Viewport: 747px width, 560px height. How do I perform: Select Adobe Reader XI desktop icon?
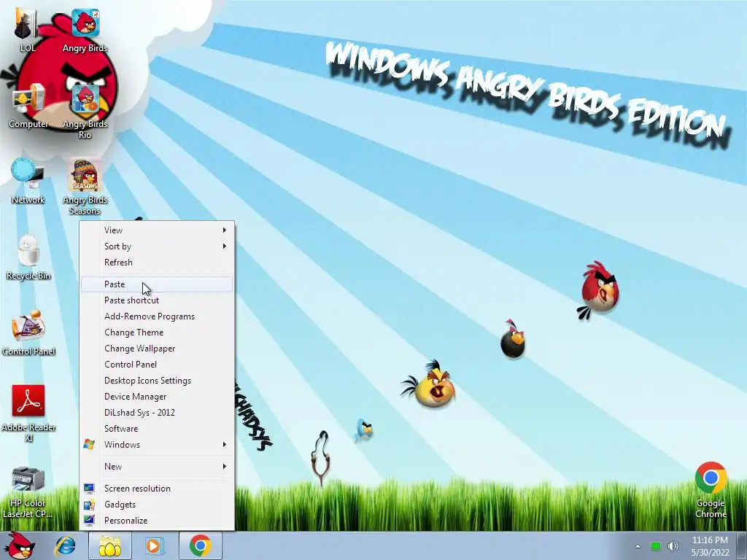pos(28,413)
